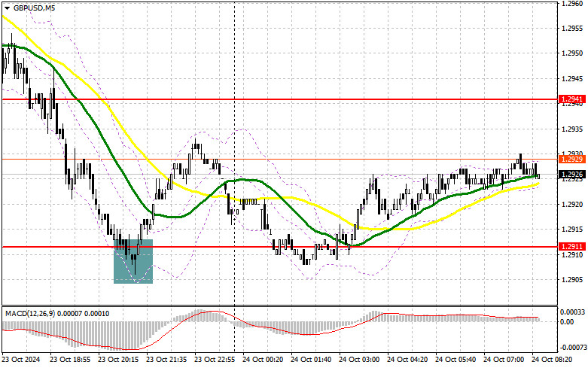This screenshot has height=368, width=588.
Task: Select the 24 Oct 07:00 time label
Action: coord(504,360)
